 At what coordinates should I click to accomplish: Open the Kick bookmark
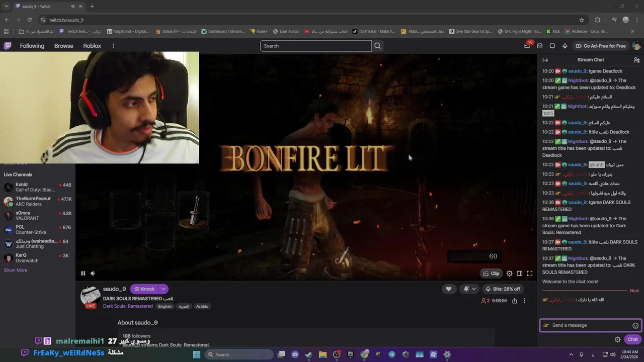(553, 31)
